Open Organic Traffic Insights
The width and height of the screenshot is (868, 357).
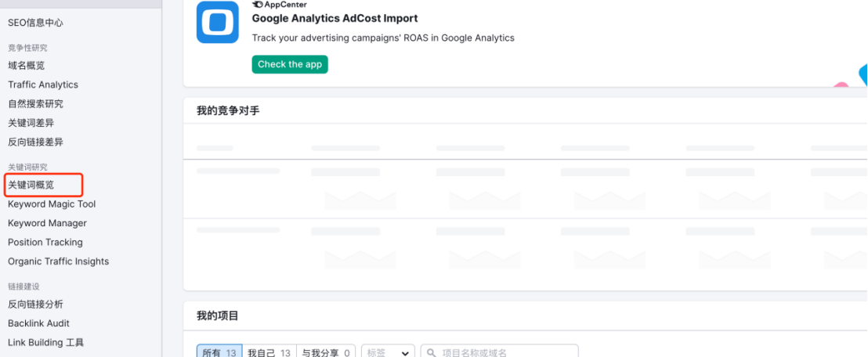pos(58,261)
